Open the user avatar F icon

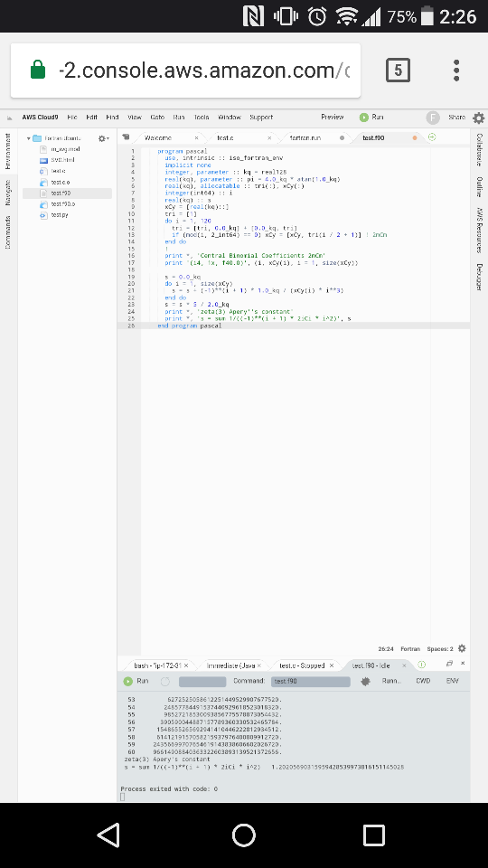click(x=433, y=118)
